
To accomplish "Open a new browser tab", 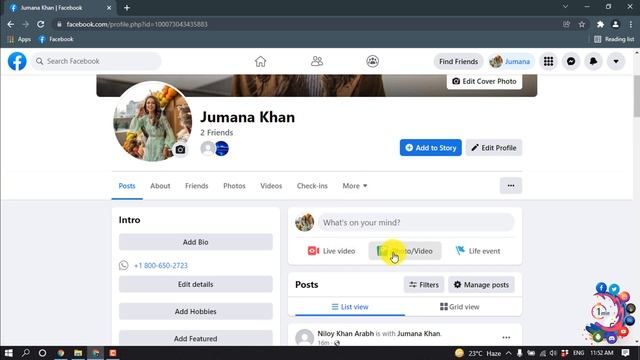I will coord(127,8).
